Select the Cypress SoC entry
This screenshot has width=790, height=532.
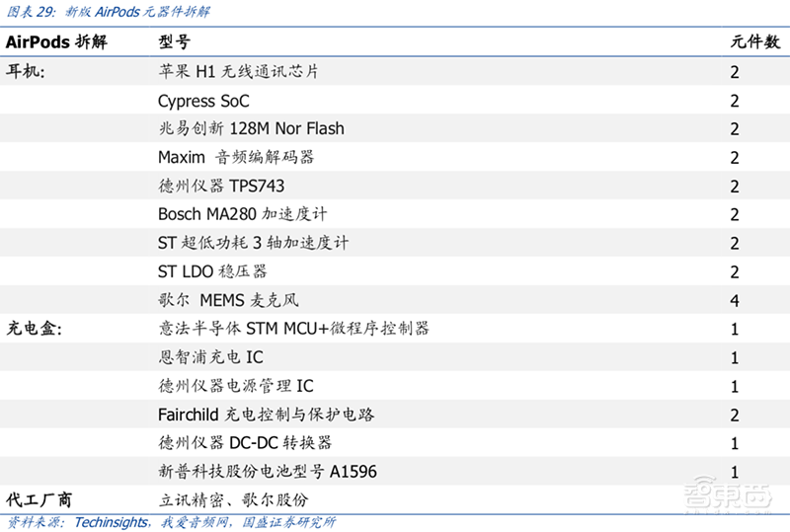pyautogui.click(x=203, y=101)
